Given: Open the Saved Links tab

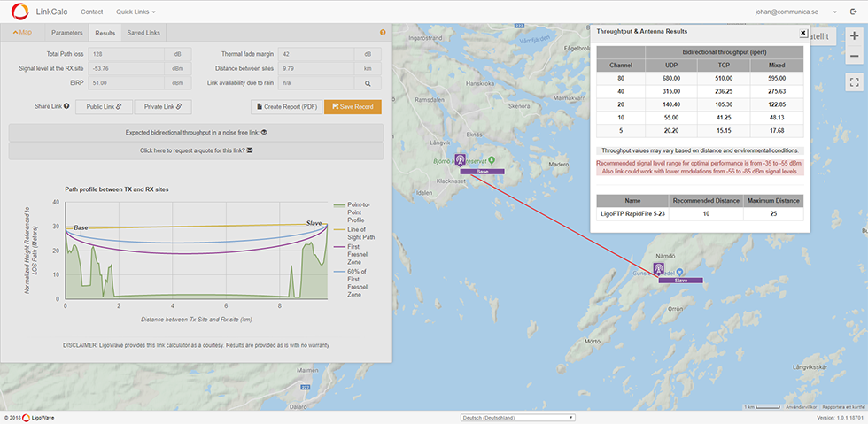Looking at the screenshot, I should [x=143, y=33].
